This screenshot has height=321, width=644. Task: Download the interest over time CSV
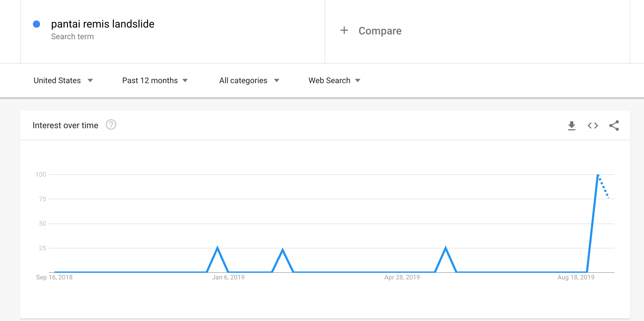tap(572, 126)
